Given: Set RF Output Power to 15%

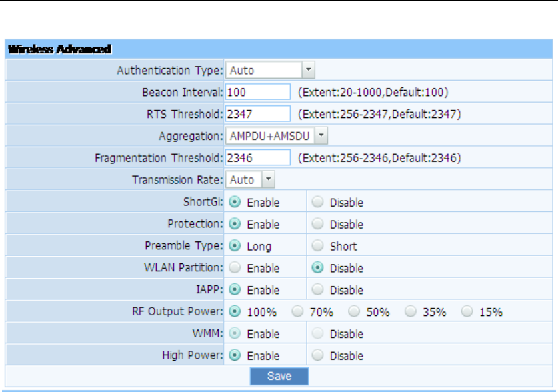Looking at the screenshot, I should (x=467, y=311).
